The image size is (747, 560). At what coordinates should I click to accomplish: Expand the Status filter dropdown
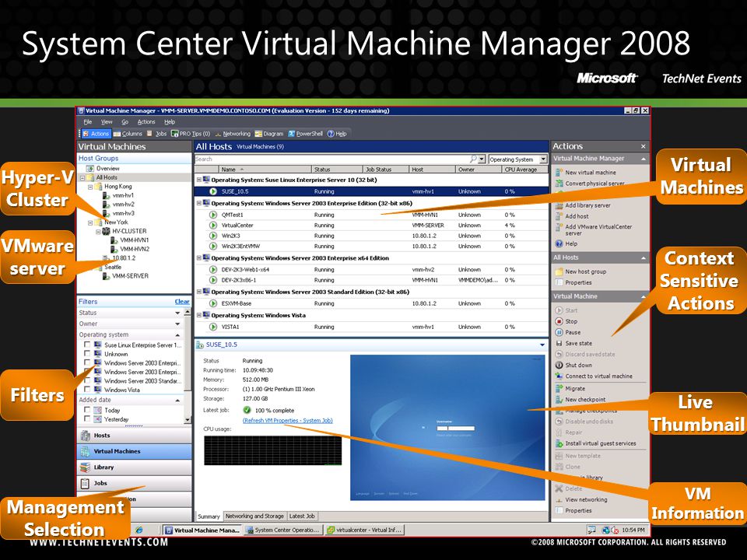click(177, 313)
